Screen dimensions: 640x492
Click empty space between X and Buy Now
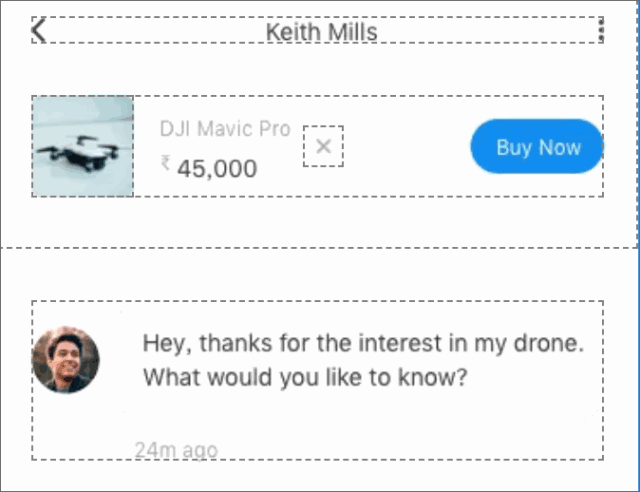pyautogui.click(x=407, y=147)
